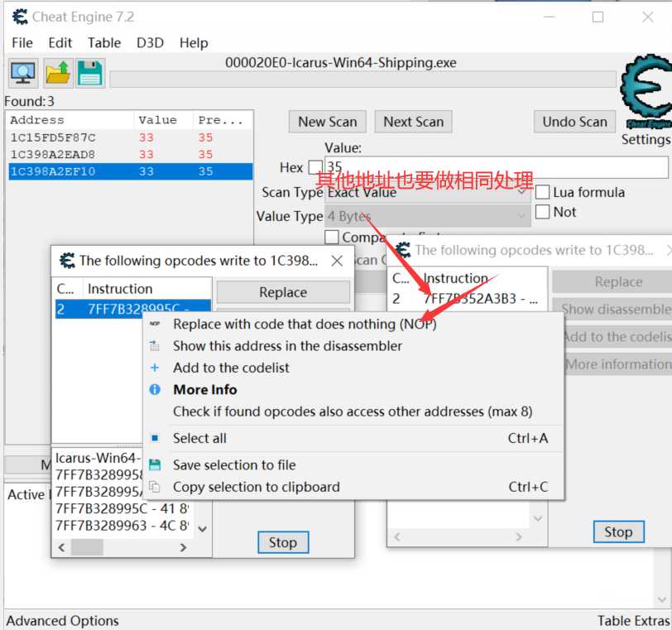Click Stop in the left opcodes window
Image resolution: width=672 pixels, height=630 pixels.
(282, 542)
